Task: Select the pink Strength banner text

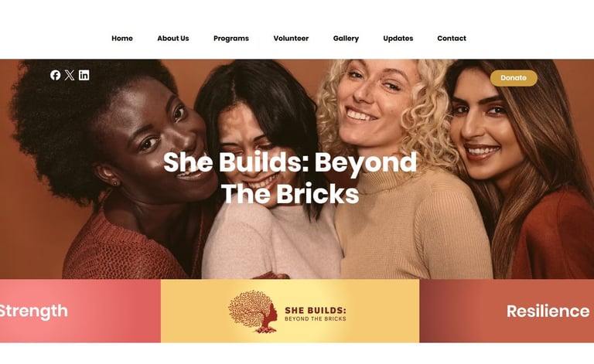Action: point(33,311)
